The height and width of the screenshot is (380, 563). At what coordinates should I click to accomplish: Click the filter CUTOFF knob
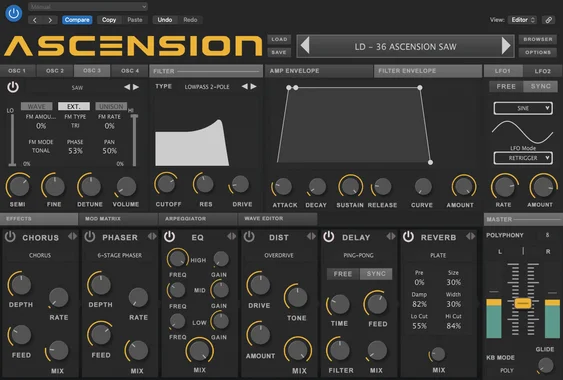tap(166, 184)
